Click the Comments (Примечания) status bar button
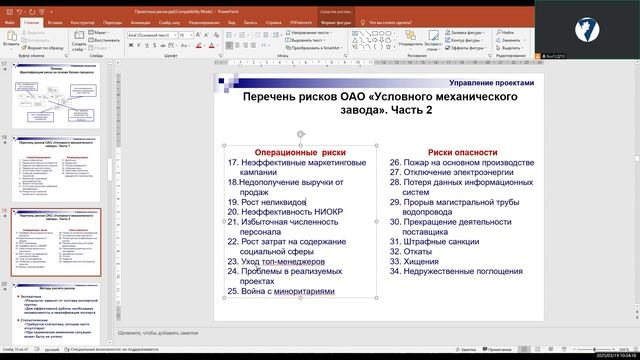This screenshot has height=360, width=640. 497,349
